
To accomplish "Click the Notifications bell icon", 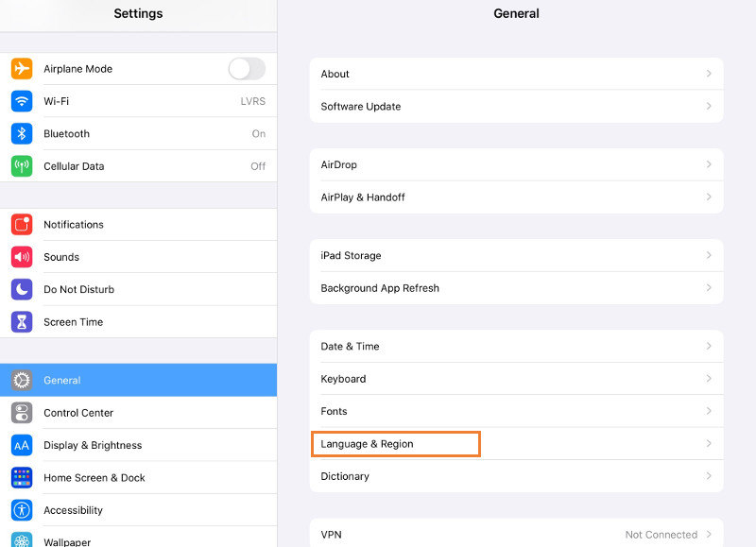I will click(x=24, y=225).
